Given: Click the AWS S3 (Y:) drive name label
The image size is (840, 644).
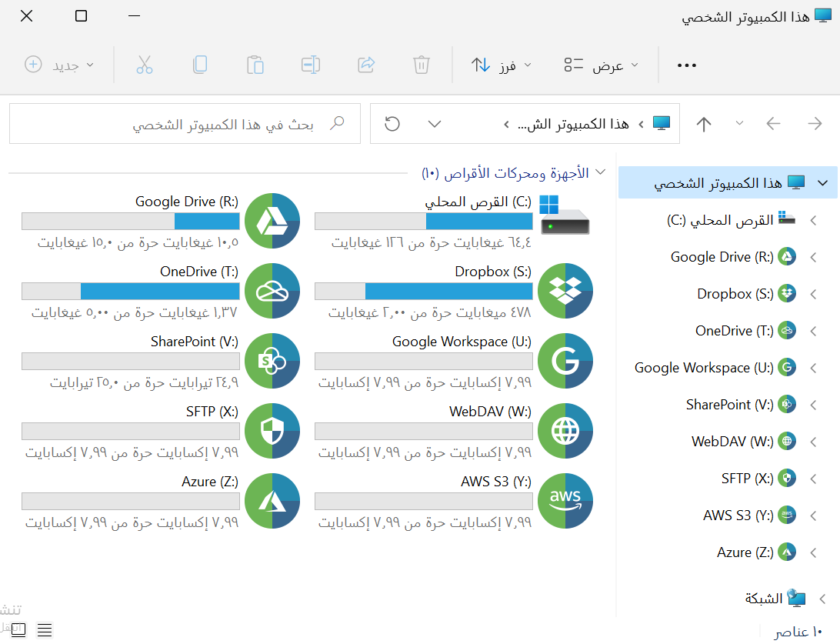Looking at the screenshot, I should 496,482.
